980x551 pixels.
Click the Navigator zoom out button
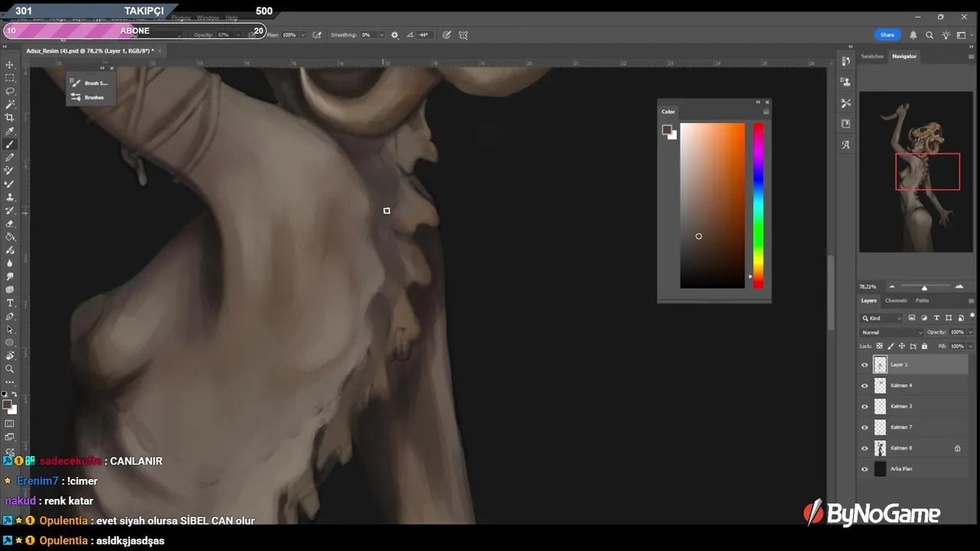892,287
